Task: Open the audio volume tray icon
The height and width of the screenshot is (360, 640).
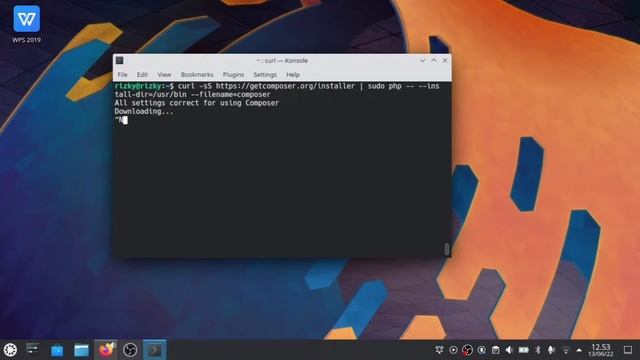Action: click(x=509, y=350)
